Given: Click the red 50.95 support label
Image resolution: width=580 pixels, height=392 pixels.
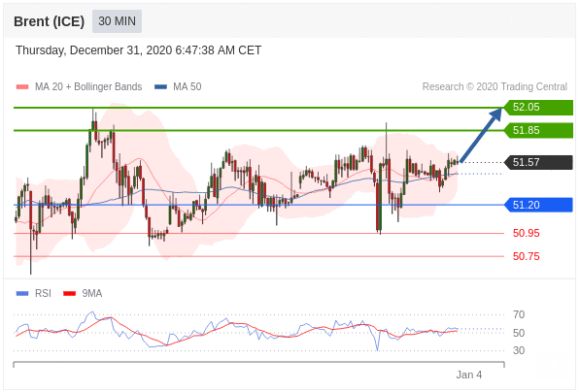Looking at the screenshot, I should click(x=526, y=234).
